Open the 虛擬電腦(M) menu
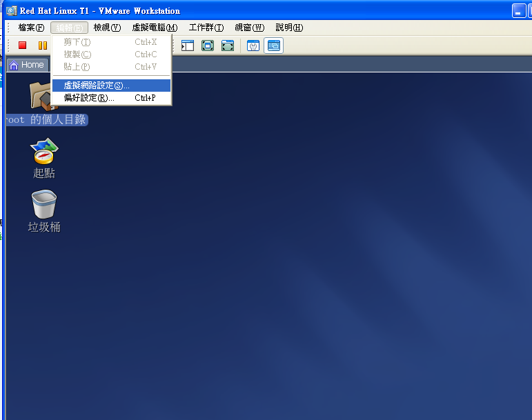Screen dimensions: 532x420 click(x=155, y=28)
